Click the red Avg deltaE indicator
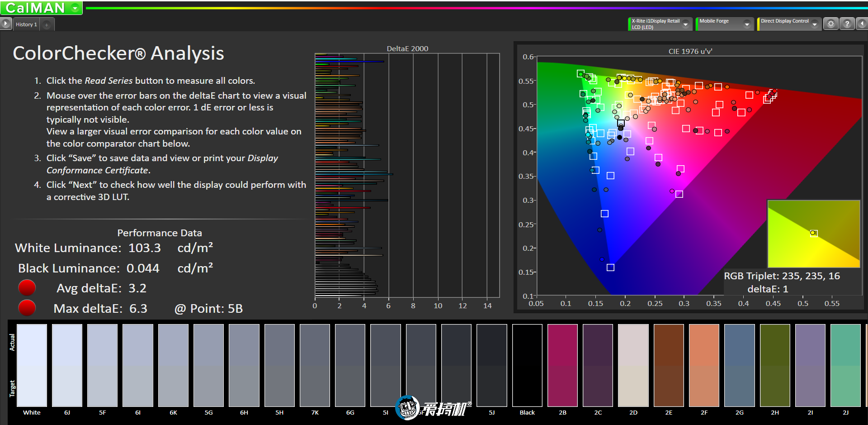Screen dimensions: 868x425 27,288
